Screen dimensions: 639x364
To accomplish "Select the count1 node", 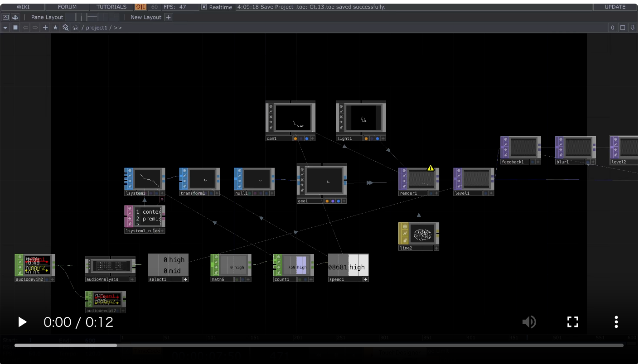I will 294,268.
